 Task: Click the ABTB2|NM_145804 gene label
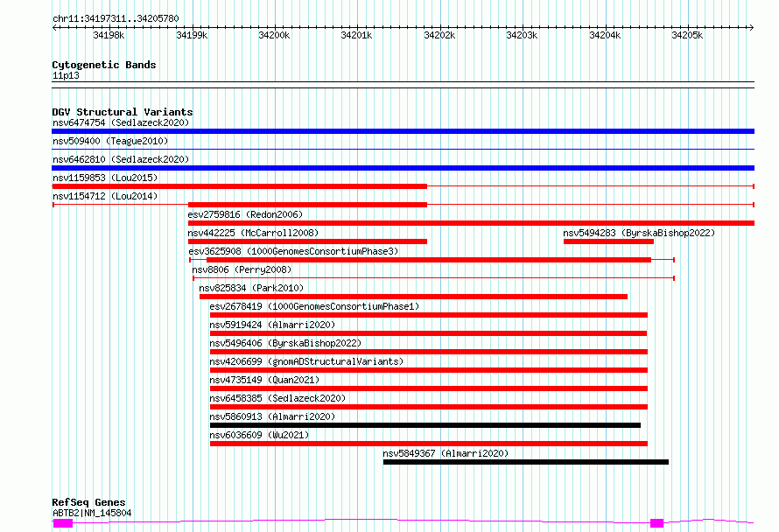(x=92, y=513)
